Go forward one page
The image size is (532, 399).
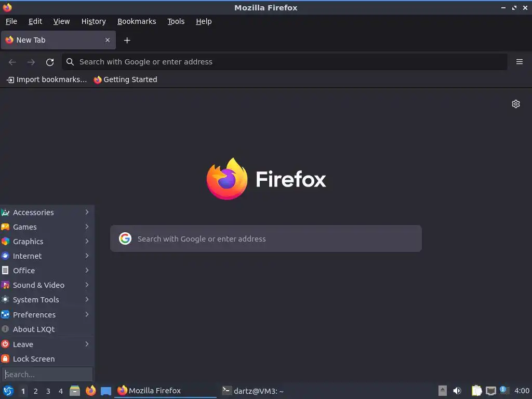31,62
